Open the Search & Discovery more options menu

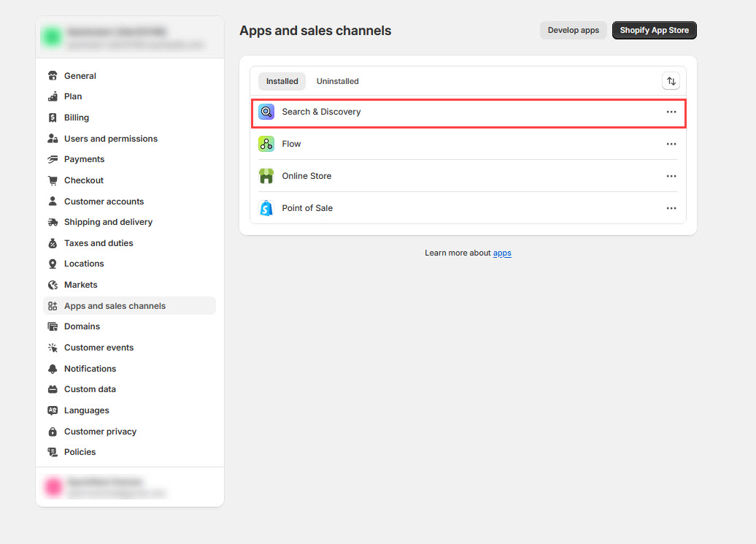671,112
